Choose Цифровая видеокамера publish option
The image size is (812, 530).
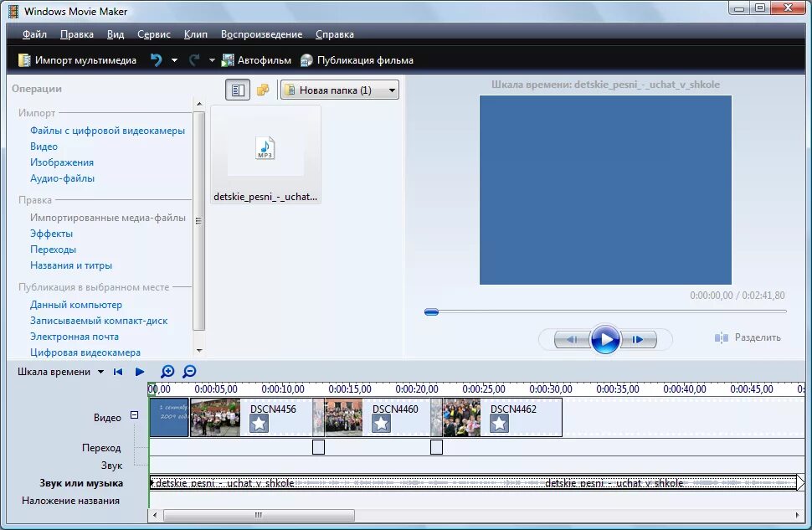pos(85,352)
